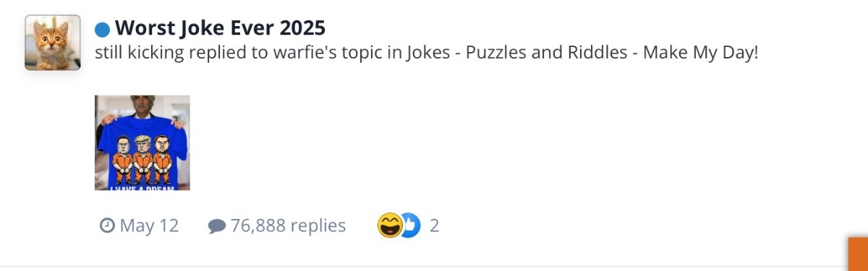
Task: Open the Worst Joke Ever 2025 topic
Action: point(220,28)
